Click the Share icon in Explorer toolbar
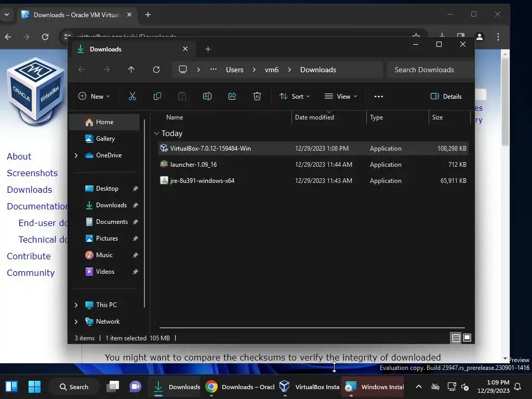532x399 pixels. [x=232, y=96]
